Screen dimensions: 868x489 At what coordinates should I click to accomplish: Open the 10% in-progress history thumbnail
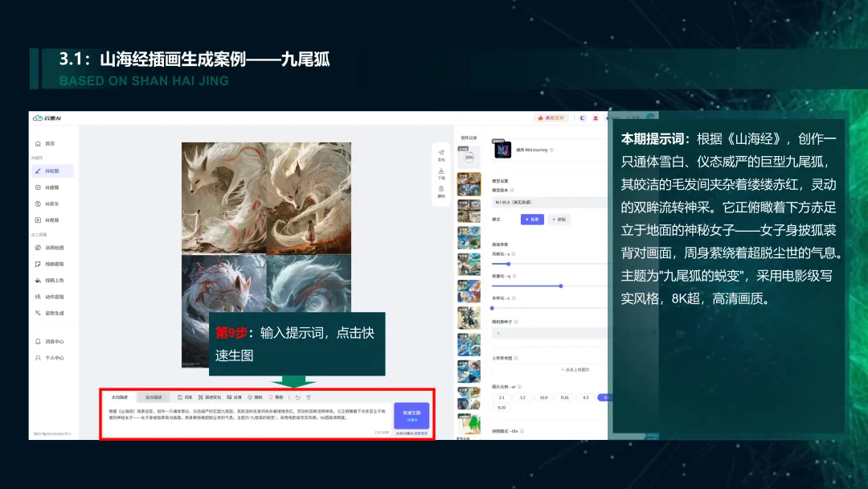point(469,158)
